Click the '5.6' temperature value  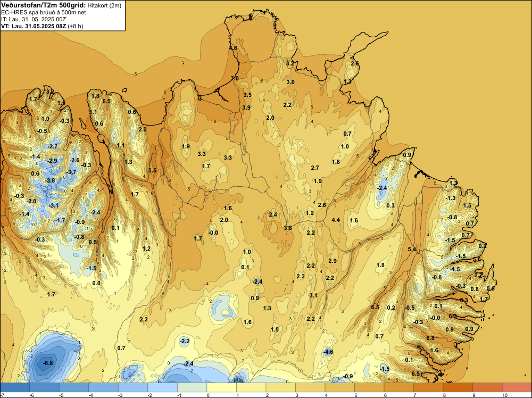477,259
